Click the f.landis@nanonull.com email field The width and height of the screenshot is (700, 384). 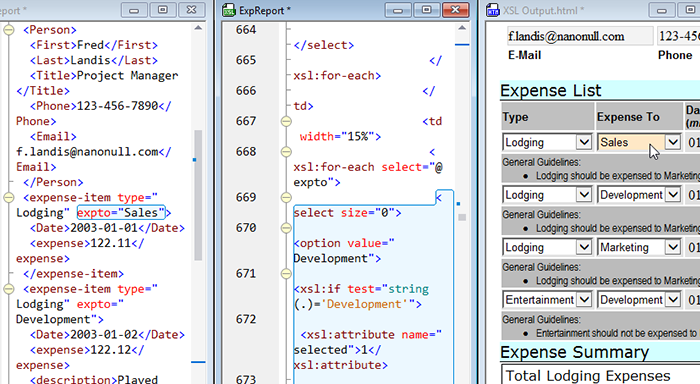pos(579,36)
